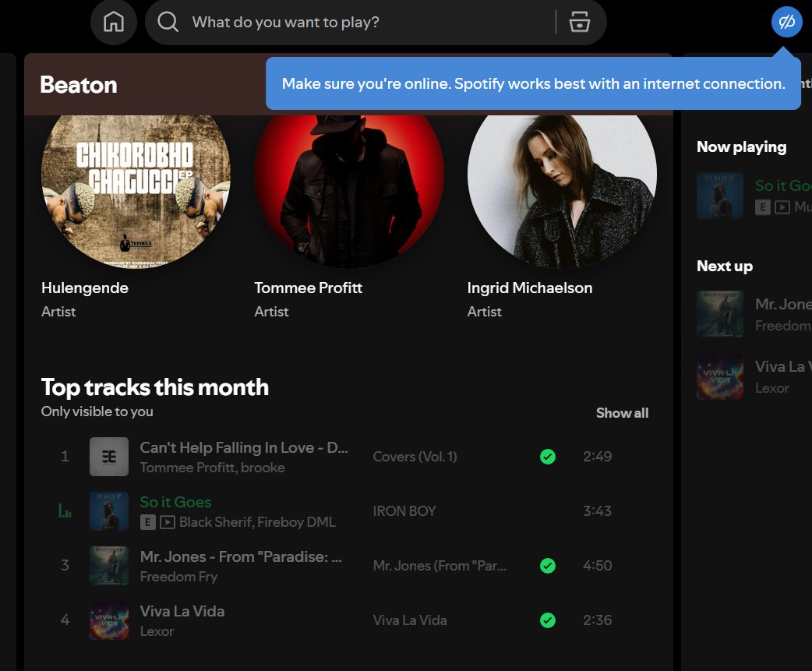The height and width of the screenshot is (671, 812).
Task: Click Mr. Jones cover in Next up queue
Action: (x=720, y=314)
